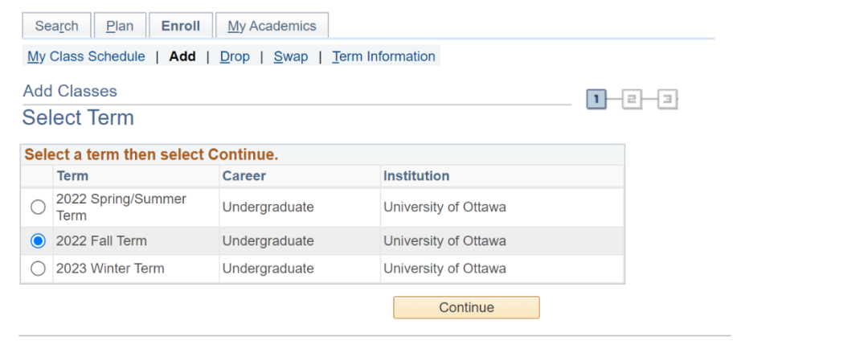Open the My Academics tab

tap(272, 26)
